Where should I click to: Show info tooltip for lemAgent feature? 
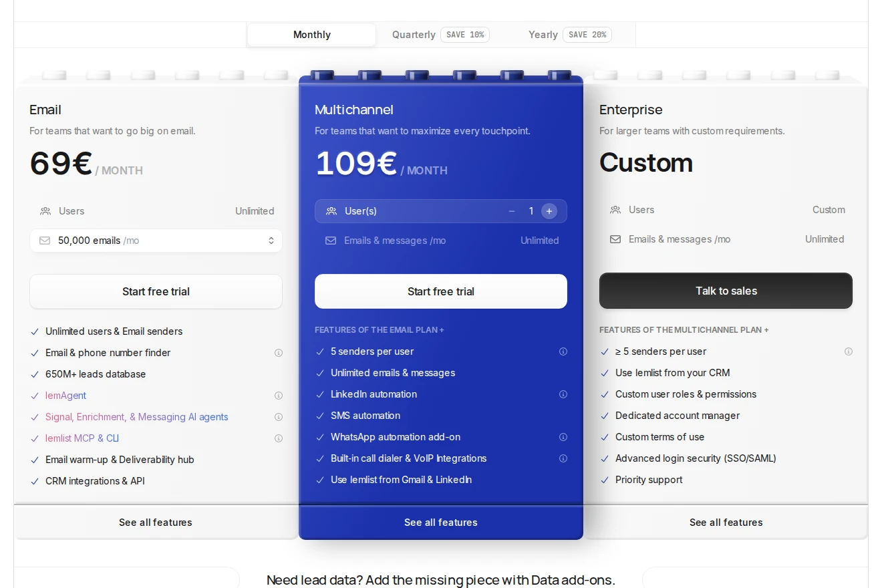(279, 396)
